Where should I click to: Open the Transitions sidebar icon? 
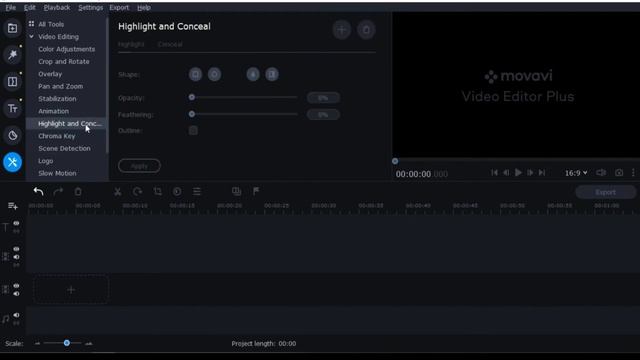(x=12, y=82)
